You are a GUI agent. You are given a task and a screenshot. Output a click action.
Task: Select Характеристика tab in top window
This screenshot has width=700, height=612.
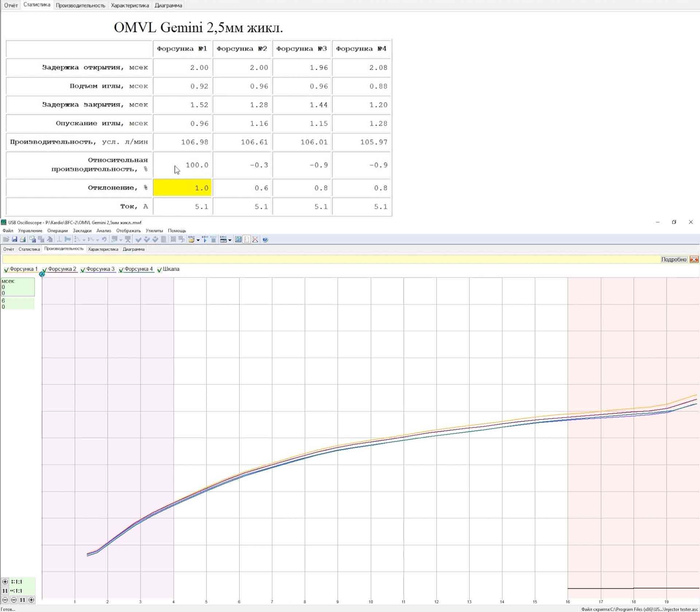tap(130, 5)
